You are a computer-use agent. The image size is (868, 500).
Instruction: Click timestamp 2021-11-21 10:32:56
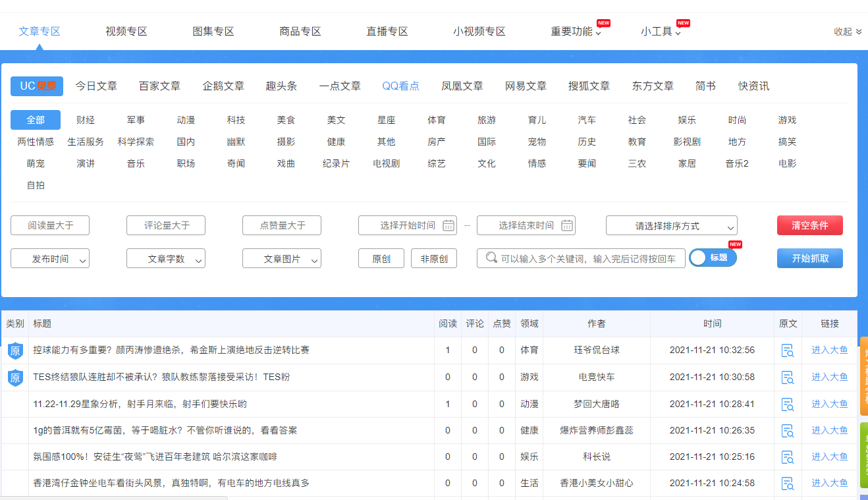pos(712,350)
